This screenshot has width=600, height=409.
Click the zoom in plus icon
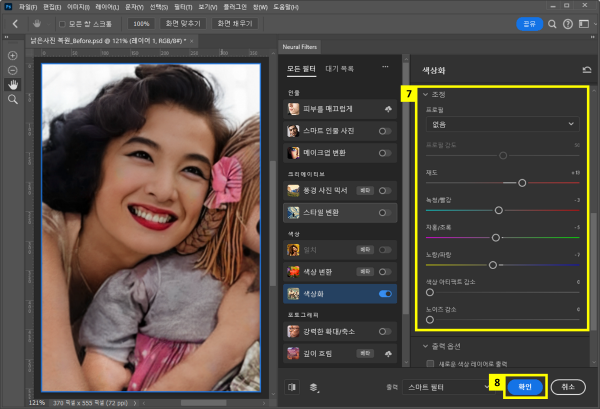pos(13,55)
